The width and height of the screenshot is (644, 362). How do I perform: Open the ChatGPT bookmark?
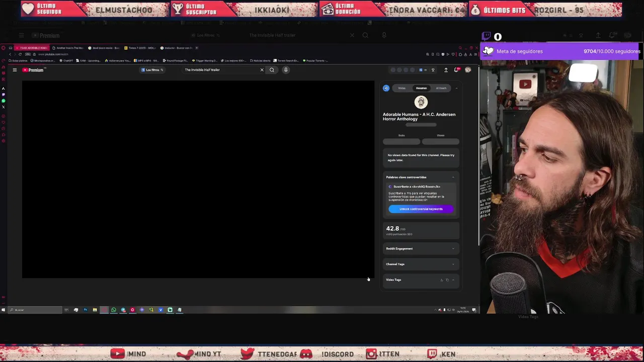66,61
